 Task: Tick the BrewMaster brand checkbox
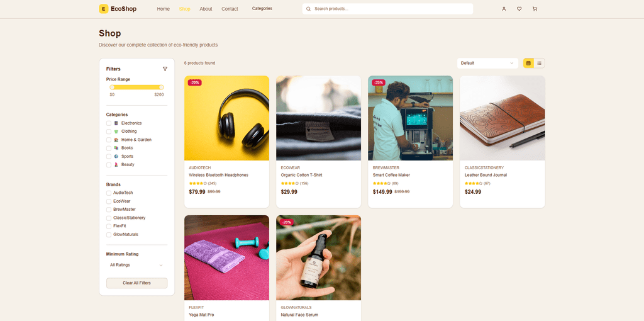pyautogui.click(x=109, y=210)
